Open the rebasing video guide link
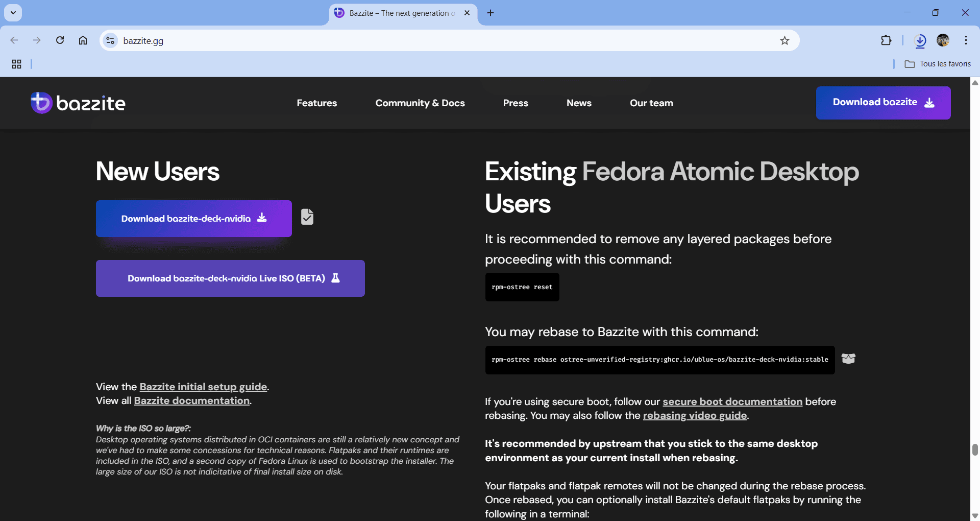 695,415
